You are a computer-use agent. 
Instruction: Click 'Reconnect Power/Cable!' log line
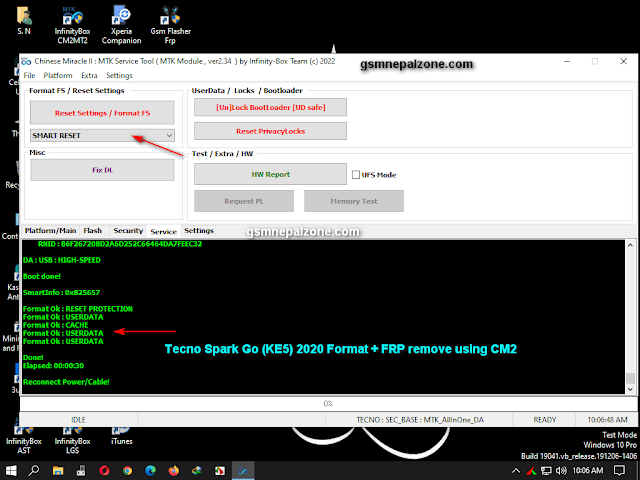66,382
